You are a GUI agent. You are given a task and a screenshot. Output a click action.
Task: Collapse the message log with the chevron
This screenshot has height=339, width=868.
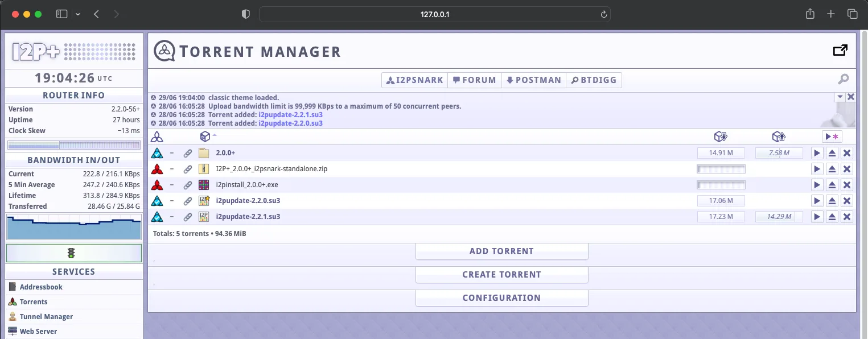pyautogui.click(x=840, y=97)
